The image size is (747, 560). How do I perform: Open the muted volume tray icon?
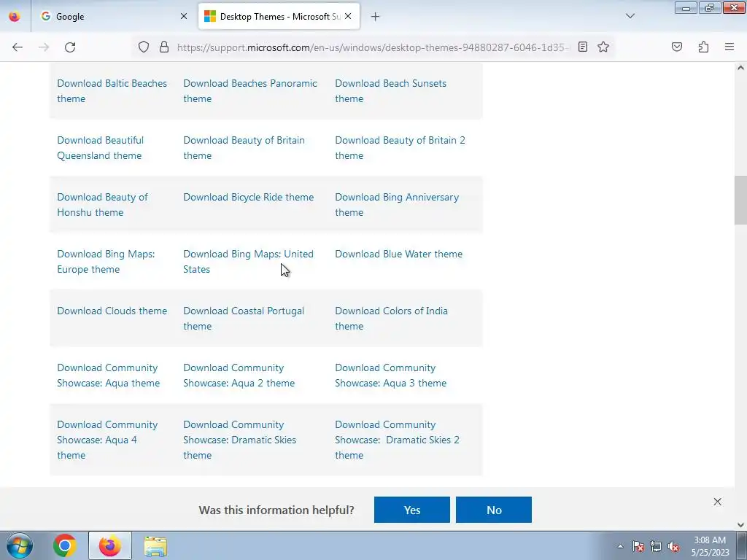click(673, 546)
